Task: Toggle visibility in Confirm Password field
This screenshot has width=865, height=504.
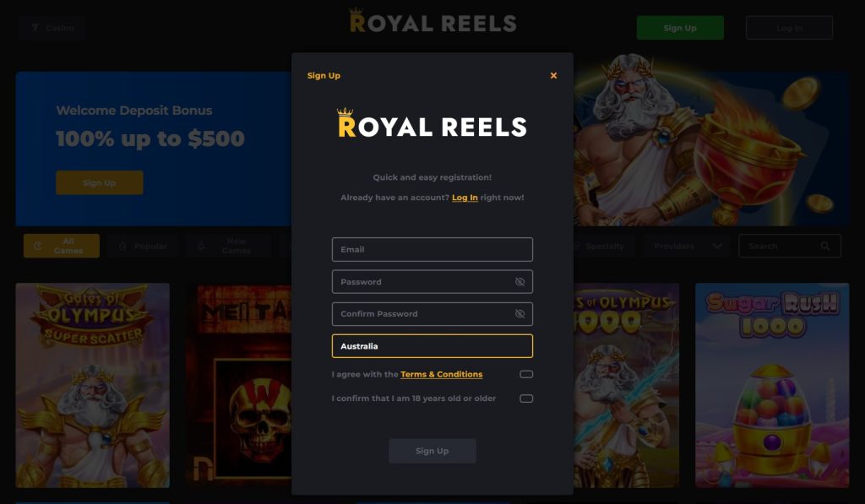Action: click(520, 314)
